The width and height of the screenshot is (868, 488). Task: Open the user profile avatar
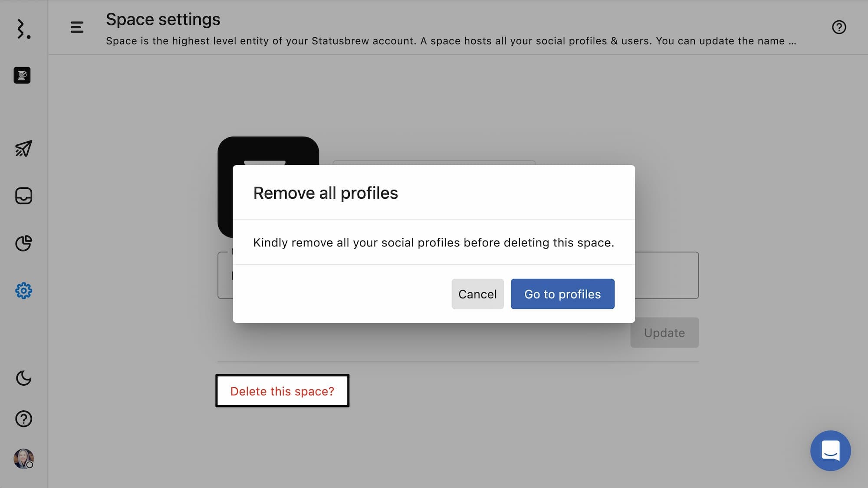pos(23,459)
